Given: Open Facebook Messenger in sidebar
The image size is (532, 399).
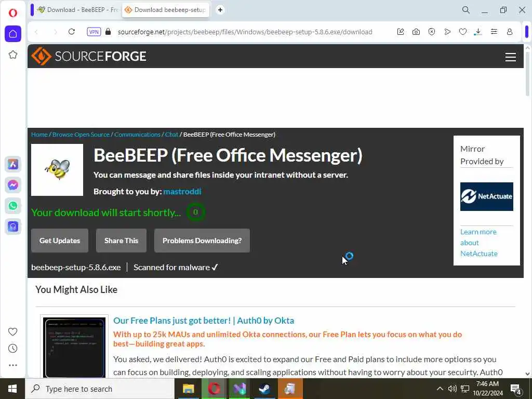Looking at the screenshot, I should click(13, 185).
